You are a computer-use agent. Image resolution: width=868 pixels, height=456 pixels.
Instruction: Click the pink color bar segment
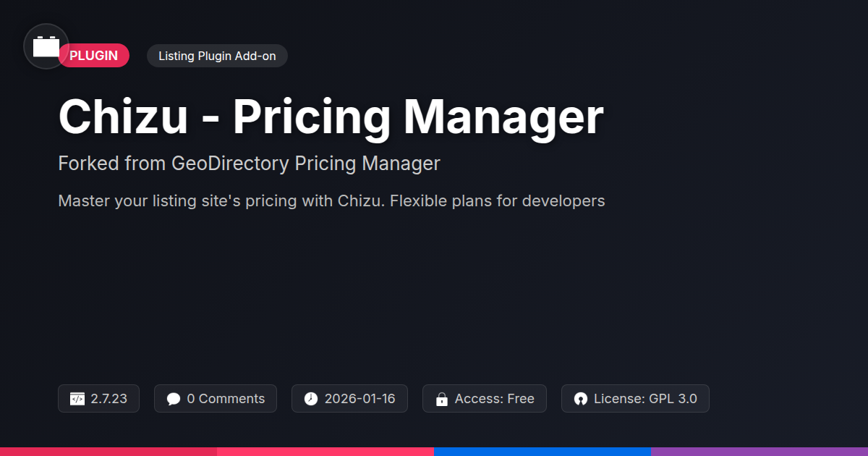pos(325,452)
